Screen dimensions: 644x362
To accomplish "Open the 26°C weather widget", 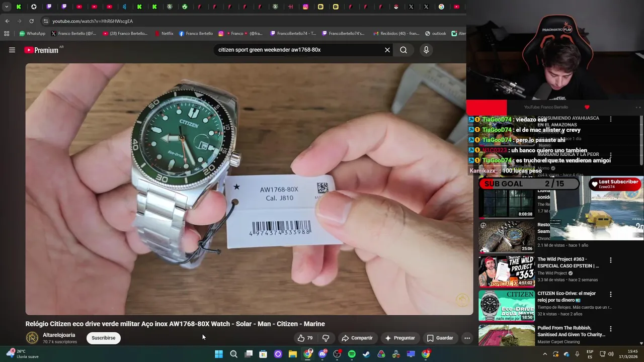I will (22, 354).
